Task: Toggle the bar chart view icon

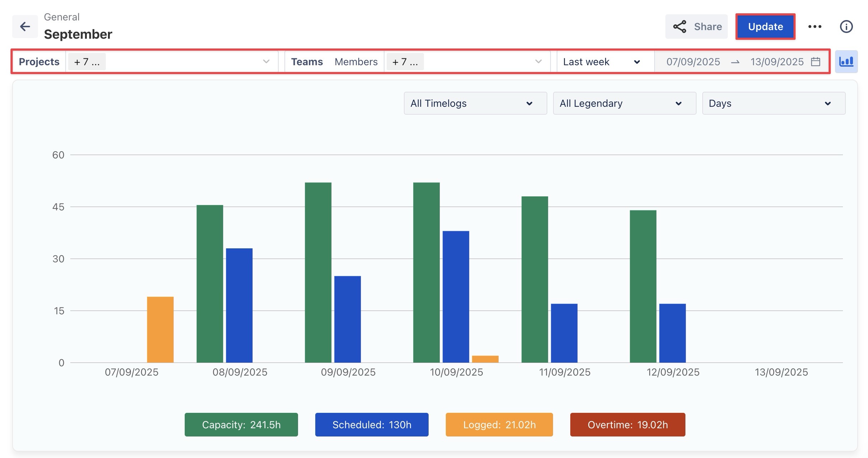Action: (846, 62)
